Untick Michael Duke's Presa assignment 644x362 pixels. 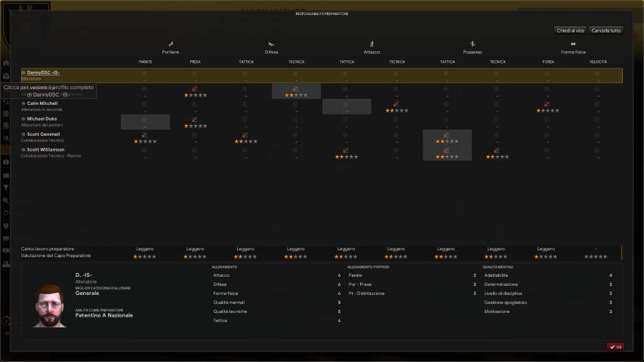pyautogui.click(x=195, y=119)
